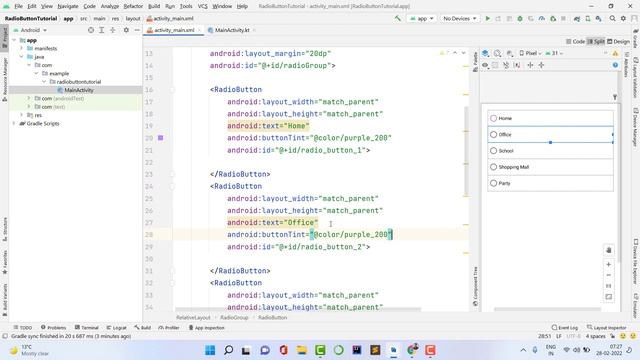Image resolution: width=640 pixels, height=360 pixels.
Task: Open the App Inspection tool window
Action: click(x=207, y=327)
